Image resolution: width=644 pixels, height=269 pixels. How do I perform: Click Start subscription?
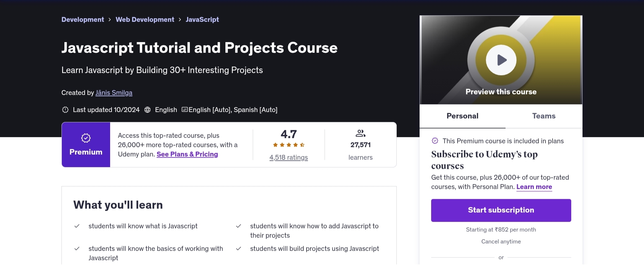pos(501,210)
